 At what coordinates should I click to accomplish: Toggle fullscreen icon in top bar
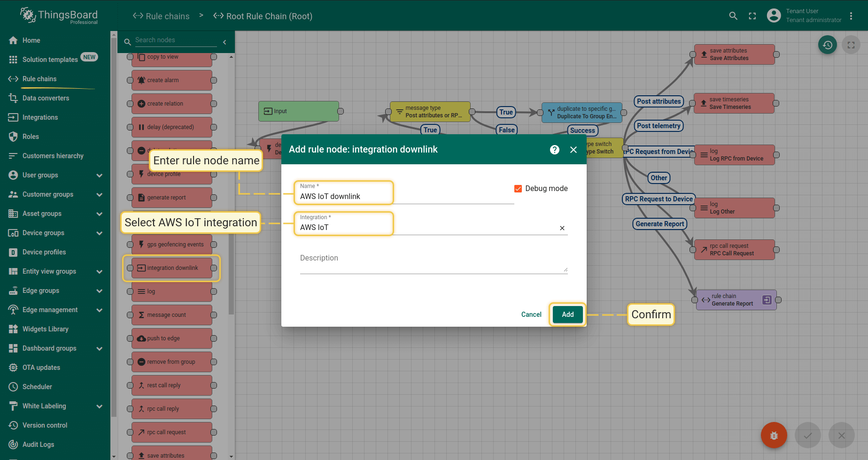(752, 16)
